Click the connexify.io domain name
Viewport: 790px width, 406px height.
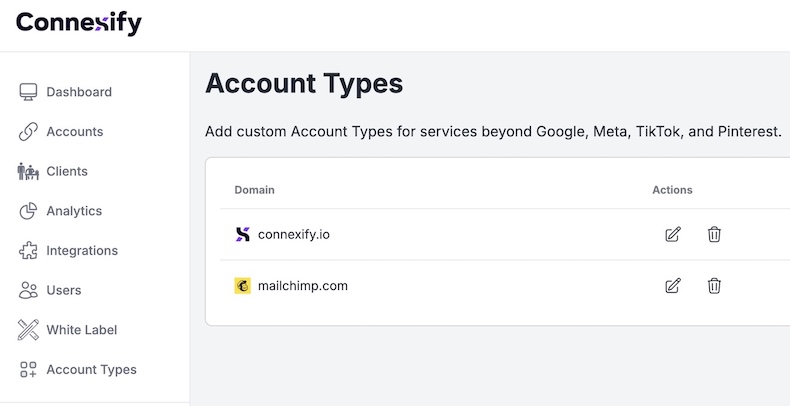click(293, 234)
